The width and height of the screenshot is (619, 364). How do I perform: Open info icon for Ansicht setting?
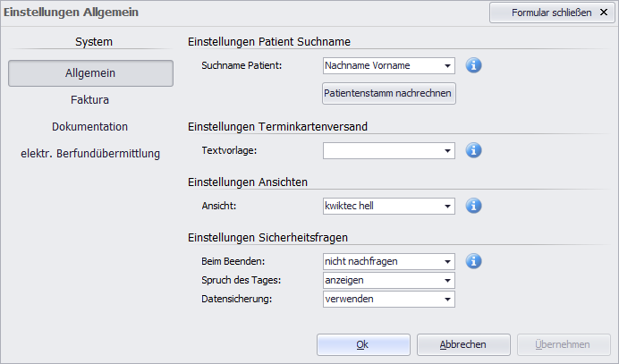point(473,206)
